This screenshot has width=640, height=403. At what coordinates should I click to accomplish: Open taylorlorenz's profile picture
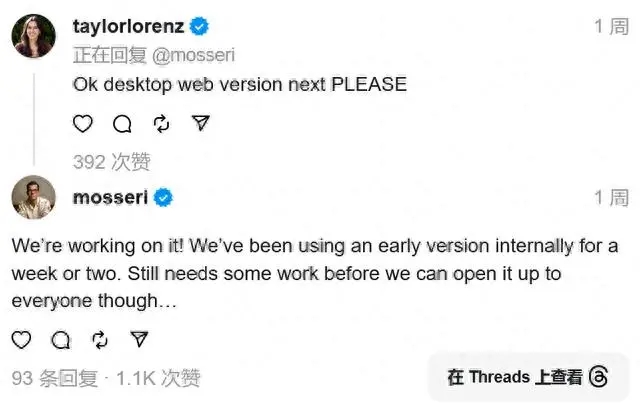[x=33, y=37]
